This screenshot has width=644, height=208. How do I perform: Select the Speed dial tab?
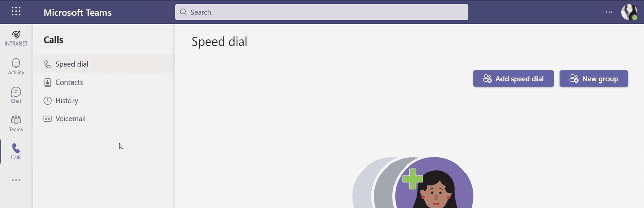pyautogui.click(x=72, y=64)
